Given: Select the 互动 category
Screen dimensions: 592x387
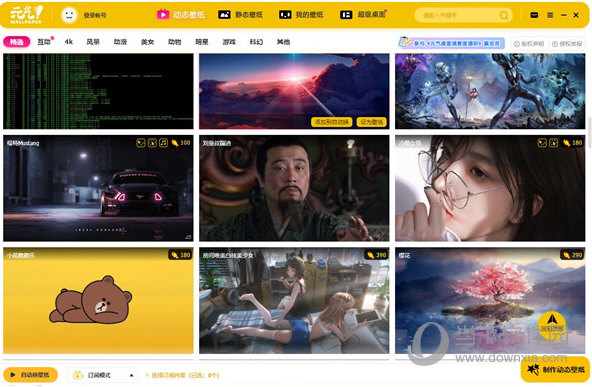Looking at the screenshot, I should (44, 42).
